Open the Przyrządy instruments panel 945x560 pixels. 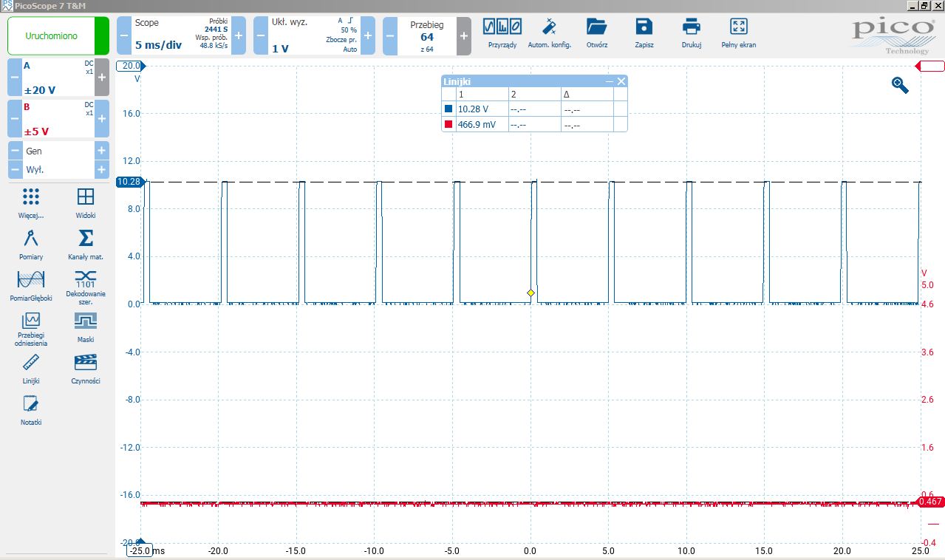502,34
